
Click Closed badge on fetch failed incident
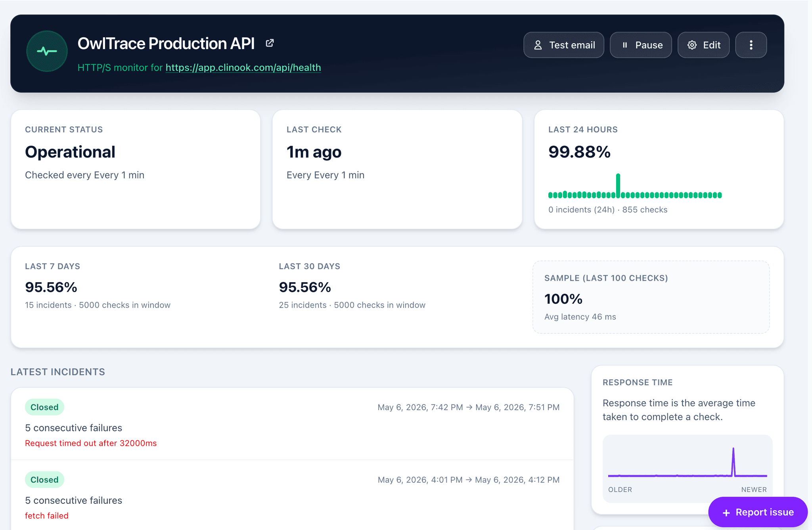(x=44, y=480)
